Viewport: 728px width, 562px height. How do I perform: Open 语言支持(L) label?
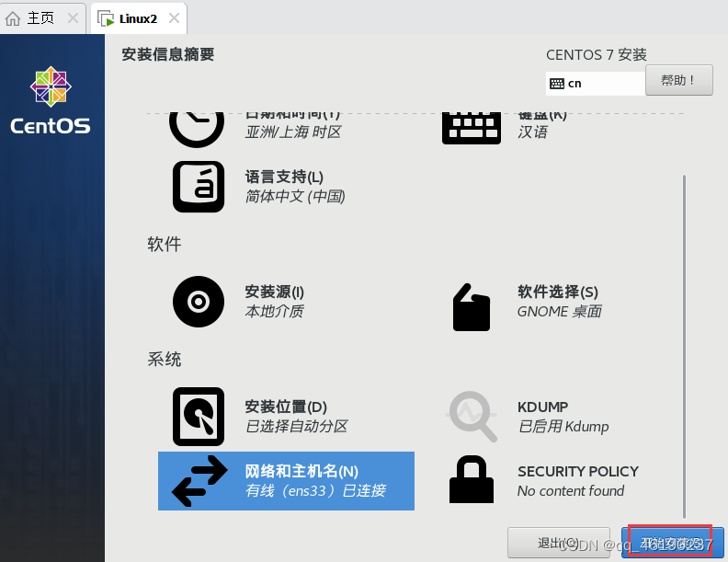tap(284, 177)
